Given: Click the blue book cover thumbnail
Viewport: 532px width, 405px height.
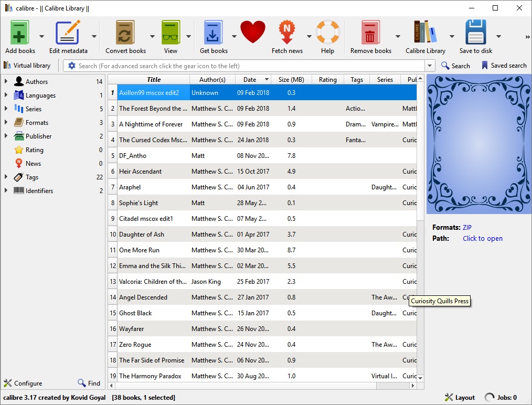Looking at the screenshot, I should click(x=478, y=144).
